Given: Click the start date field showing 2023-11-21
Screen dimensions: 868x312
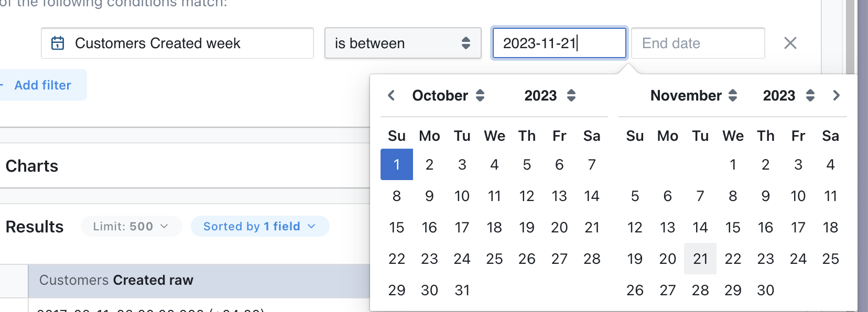Looking at the screenshot, I should pyautogui.click(x=558, y=43).
